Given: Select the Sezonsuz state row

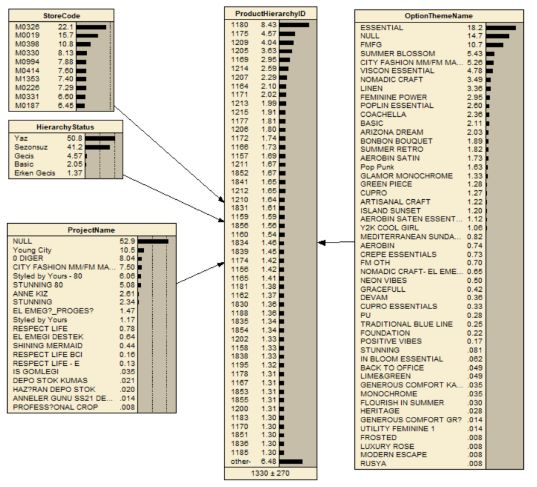Looking at the screenshot, I should (65, 147).
